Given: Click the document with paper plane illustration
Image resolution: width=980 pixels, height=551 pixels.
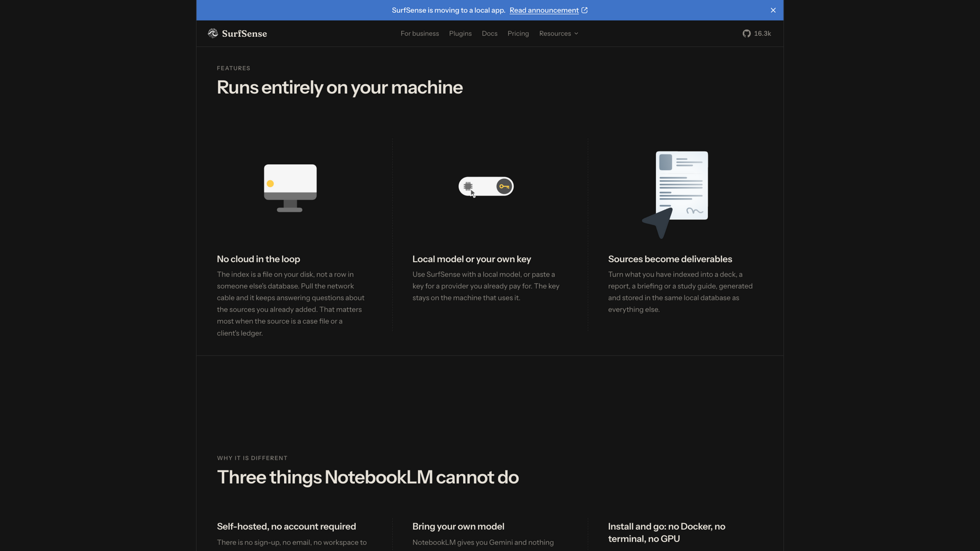Looking at the screenshot, I should [675, 194].
